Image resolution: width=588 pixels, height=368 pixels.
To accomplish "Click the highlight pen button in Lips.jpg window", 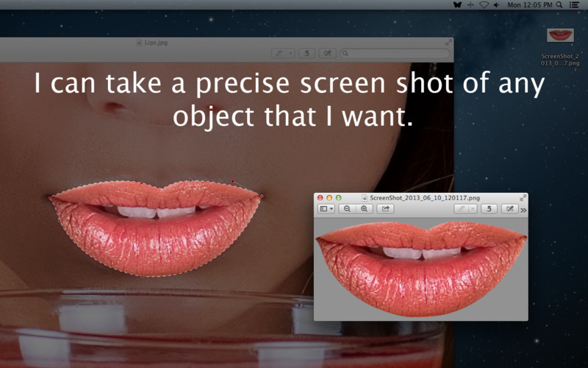I will tap(279, 53).
